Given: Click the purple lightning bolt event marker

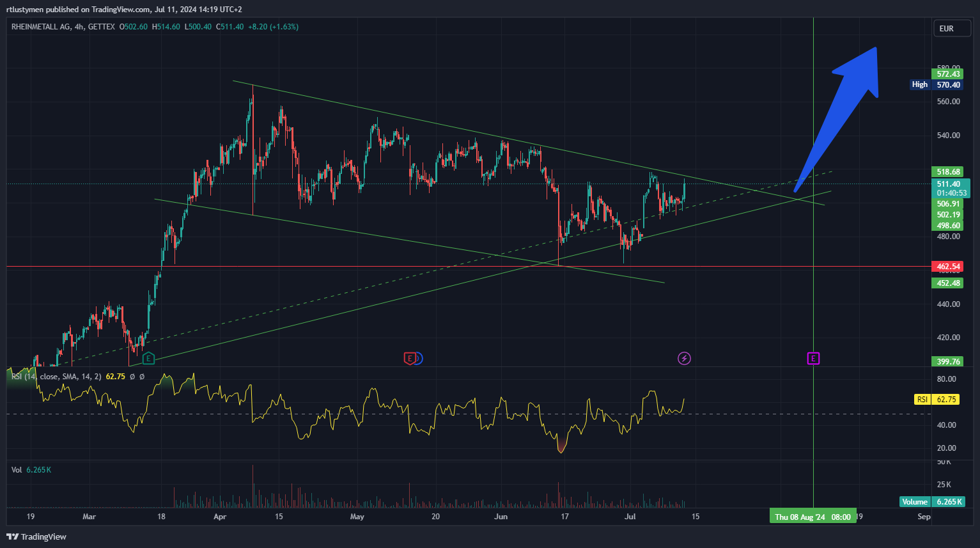Looking at the screenshot, I should pyautogui.click(x=684, y=358).
